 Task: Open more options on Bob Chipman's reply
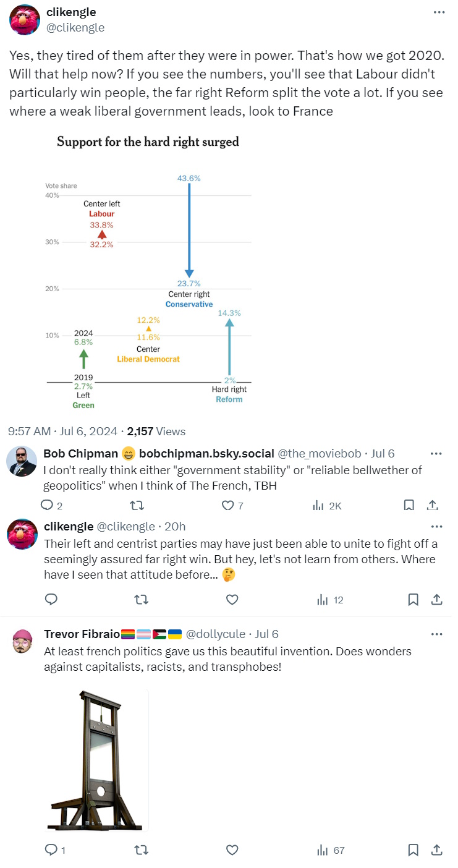(x=436, y=453)
